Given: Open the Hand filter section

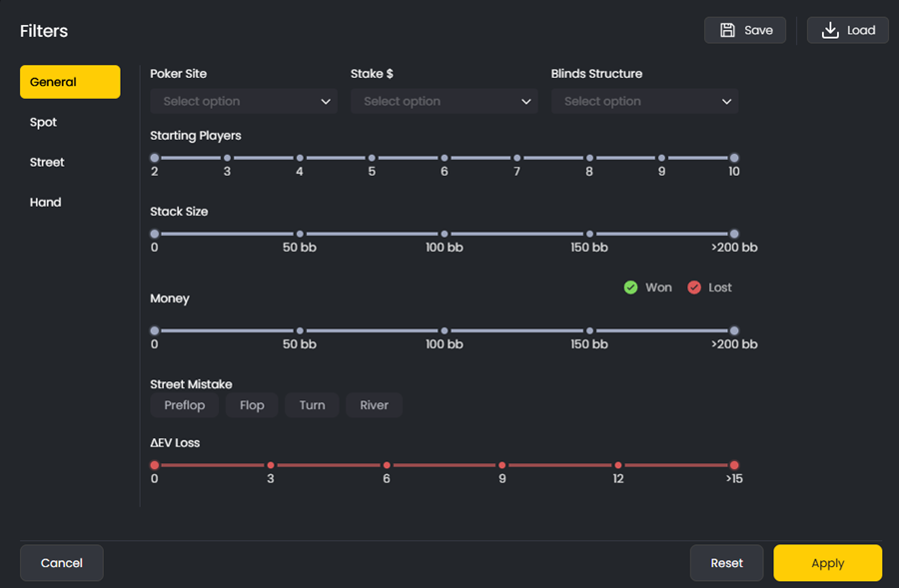Looking at the screenshot, I should (x=45, y=202).
